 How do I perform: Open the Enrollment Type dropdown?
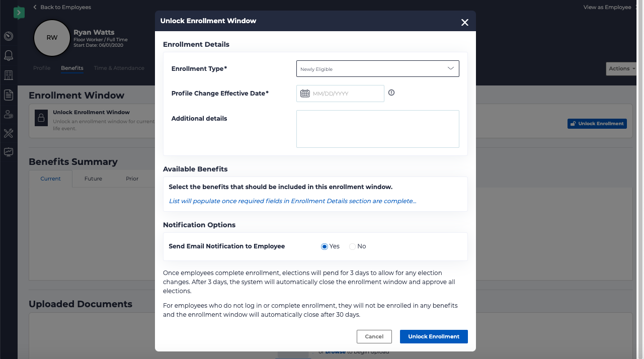(x=377, y=68)
